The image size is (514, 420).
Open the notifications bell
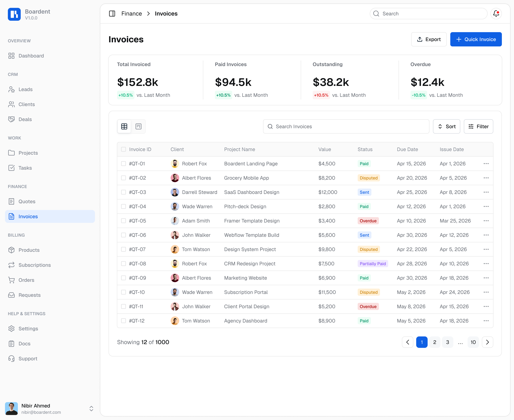point(496,14)
